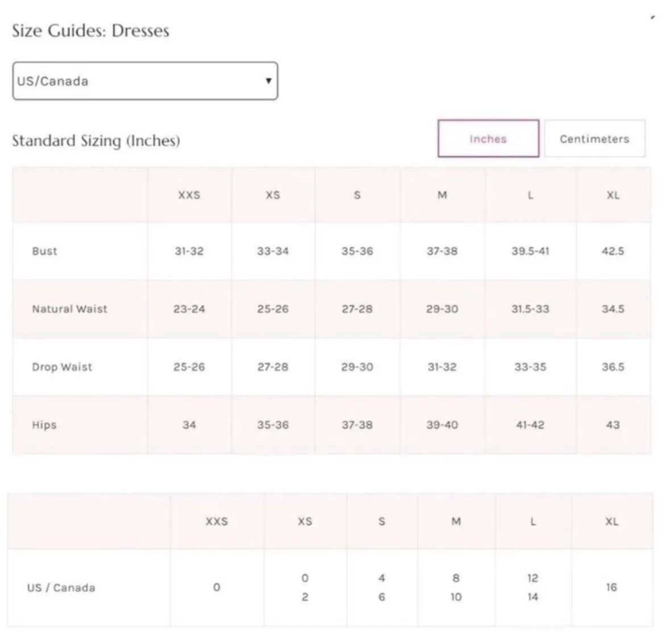Click US size 16 under XL

point(611,587)
